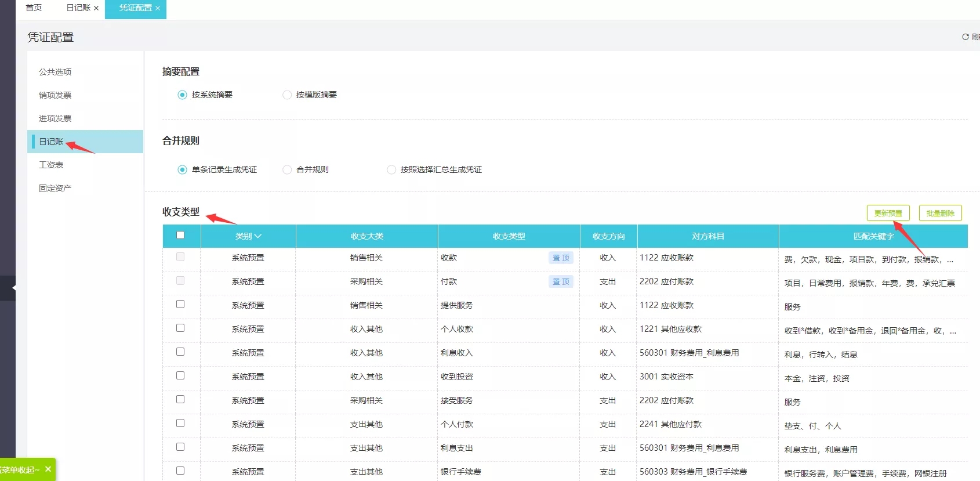
Task: Click the 对方科目 column header
Action: (708, 236)
